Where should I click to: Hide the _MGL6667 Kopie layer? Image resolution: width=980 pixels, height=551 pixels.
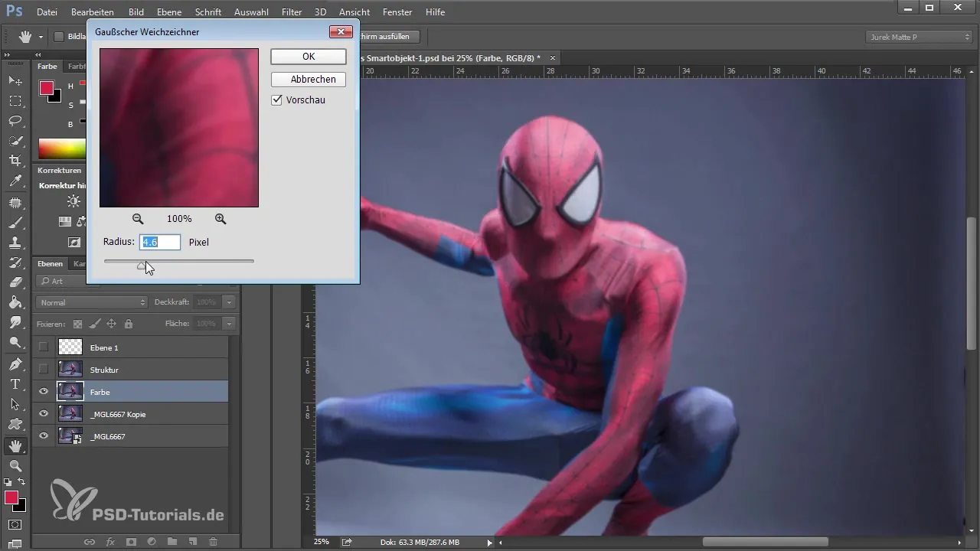44,414
